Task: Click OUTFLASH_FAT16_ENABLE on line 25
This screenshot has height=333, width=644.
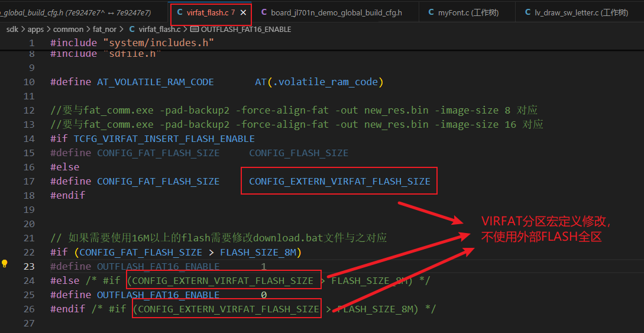Action: 158,295
